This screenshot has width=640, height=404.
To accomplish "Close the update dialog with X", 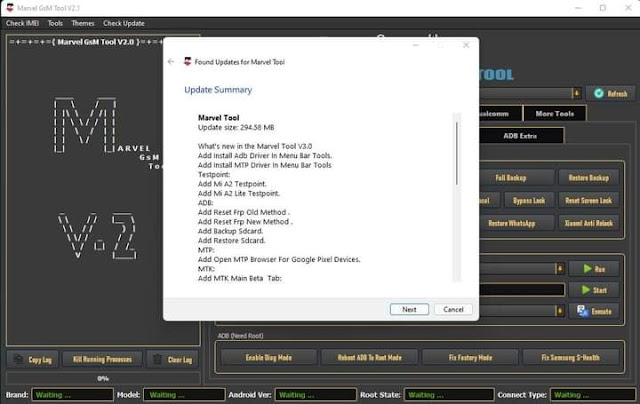I will click(466, 45).
